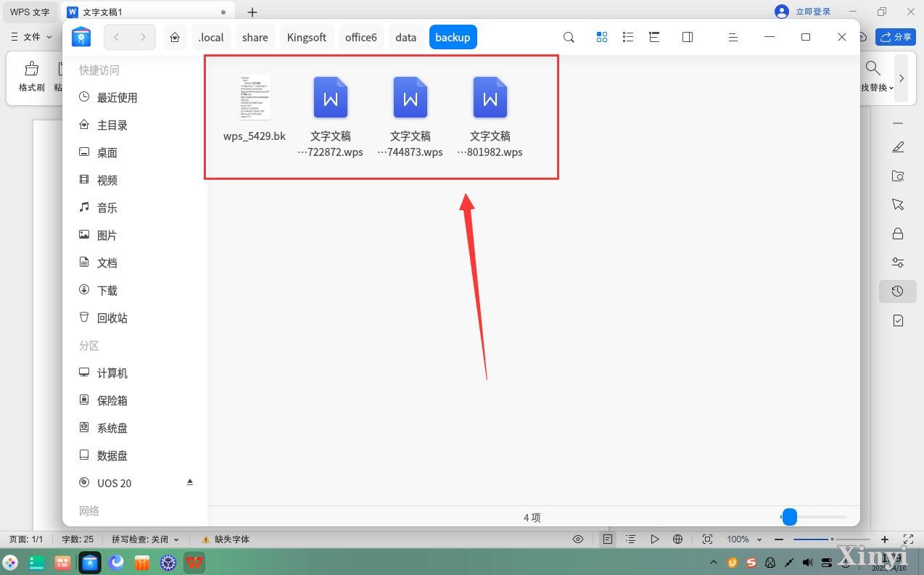
Task: Select the backup file ending 744873.wps
Action: click(411, 117)
